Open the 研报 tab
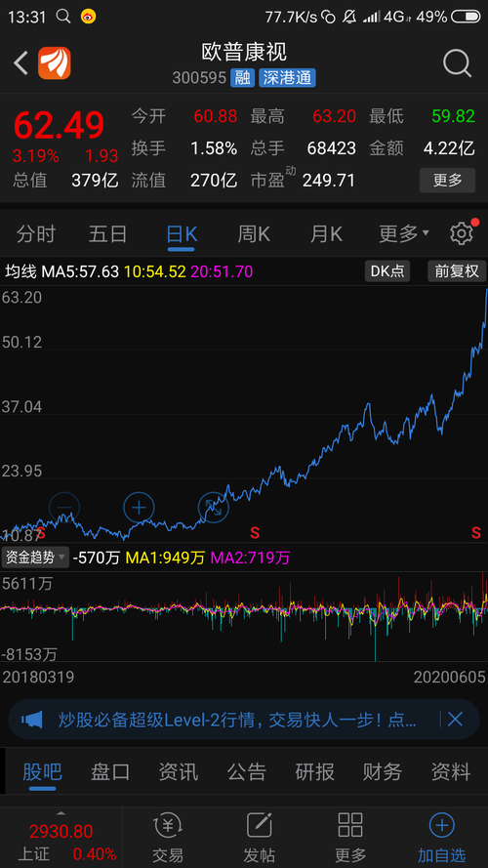Image resolution: width=488 pixels, height=868 pixels. (314, 771)
